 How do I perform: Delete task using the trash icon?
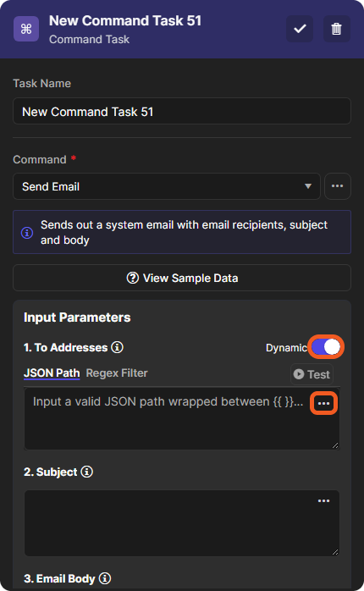[x=337, y=29]
